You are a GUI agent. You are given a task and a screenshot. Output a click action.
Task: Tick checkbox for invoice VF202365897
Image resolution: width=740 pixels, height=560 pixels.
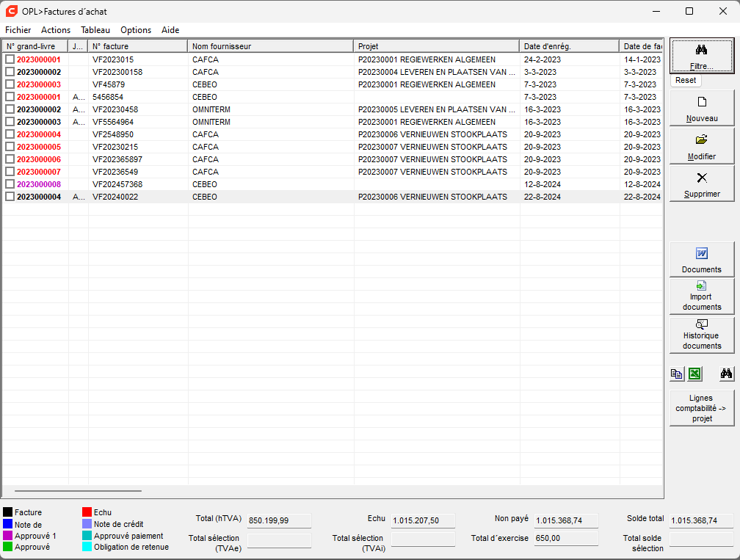click(x=10, y=159)
